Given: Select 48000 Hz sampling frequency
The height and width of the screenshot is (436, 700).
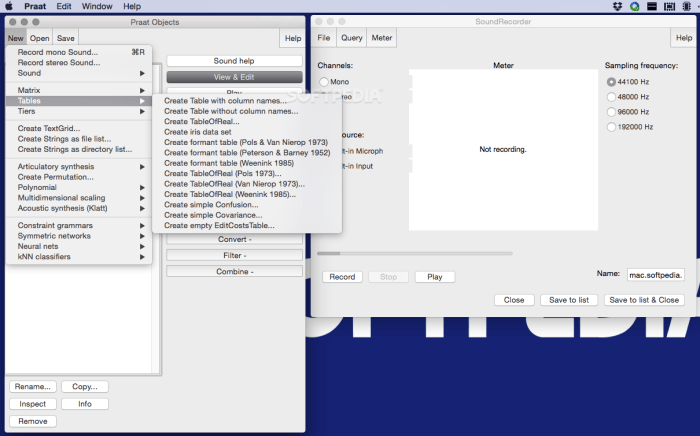Looking at the screenshot, I should tap(611, 97).
